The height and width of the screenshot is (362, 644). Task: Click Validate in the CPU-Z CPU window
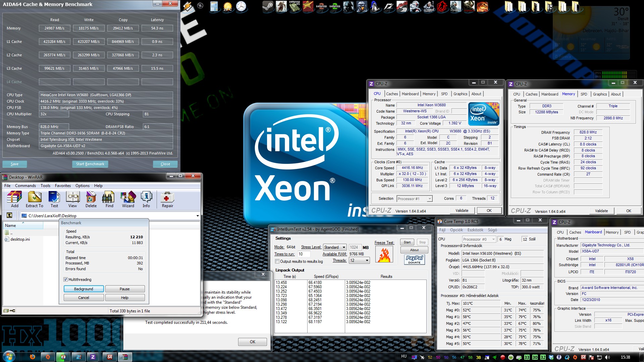462,210
